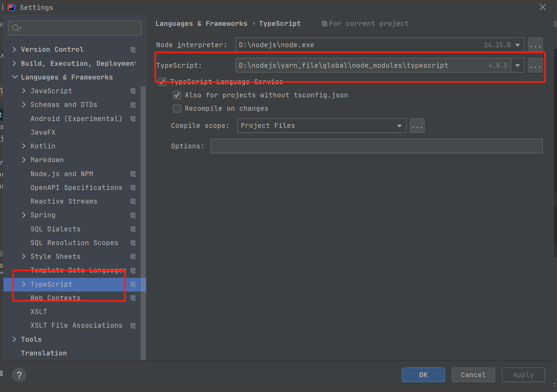Click project-level icon beside XSLT File Associations

(x=133, y=326)
